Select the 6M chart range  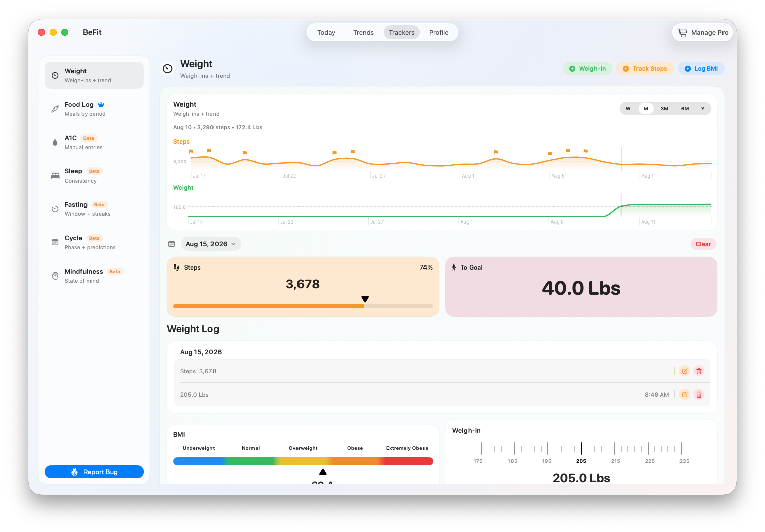tap(685, 109)
